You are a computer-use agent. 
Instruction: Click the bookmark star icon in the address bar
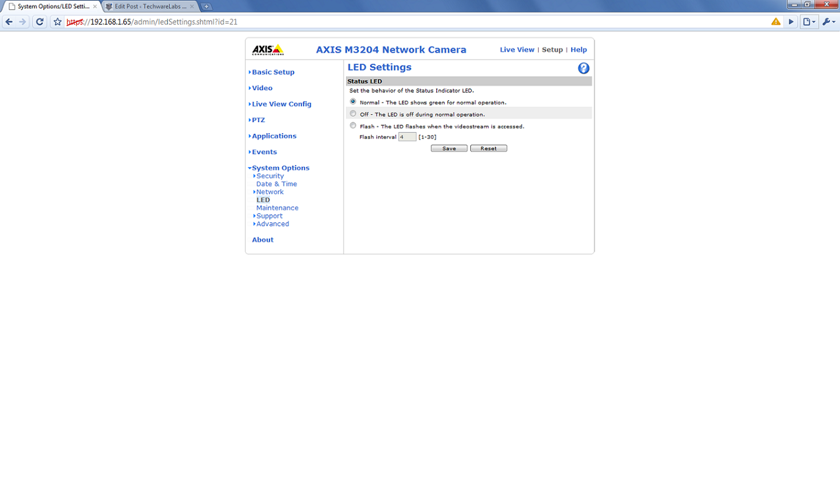(56, 21)
